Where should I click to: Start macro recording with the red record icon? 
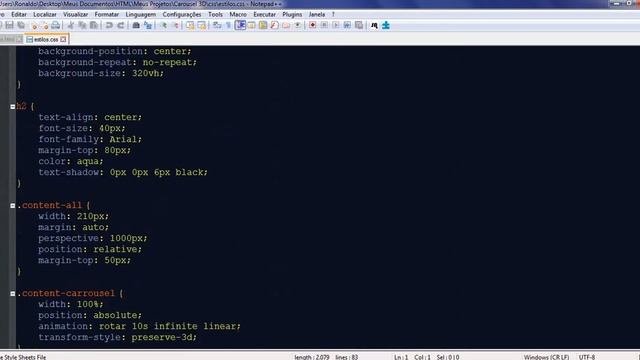point(313,25)
